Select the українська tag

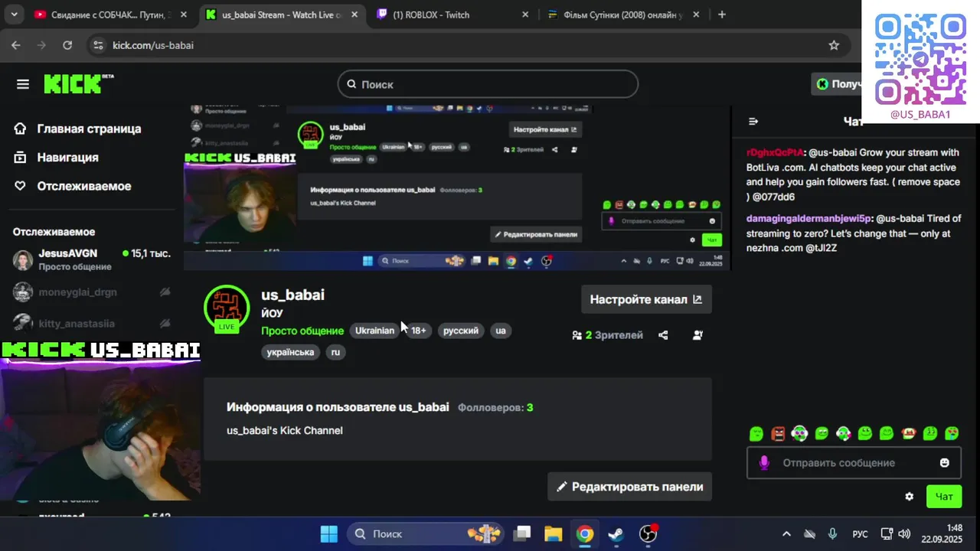coord(290,352)
